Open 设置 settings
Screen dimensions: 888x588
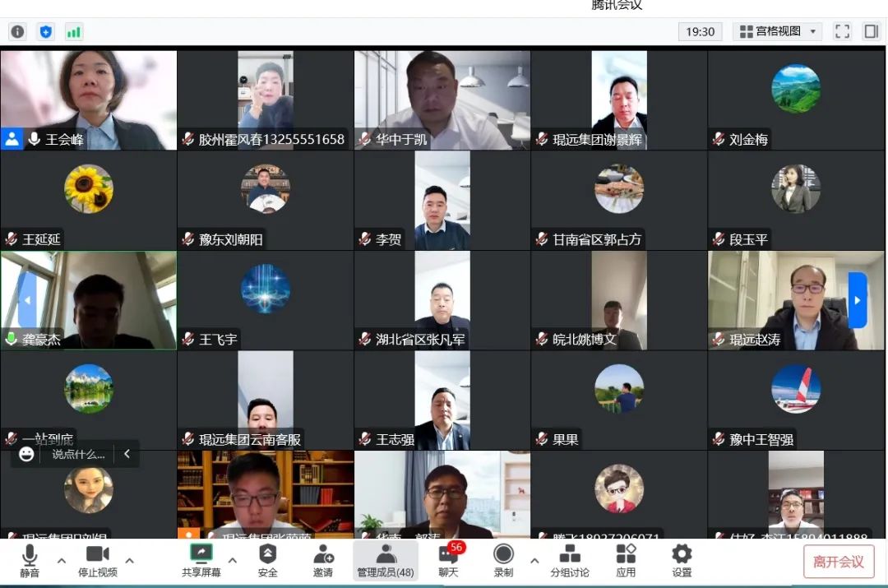tap(682, 561)
